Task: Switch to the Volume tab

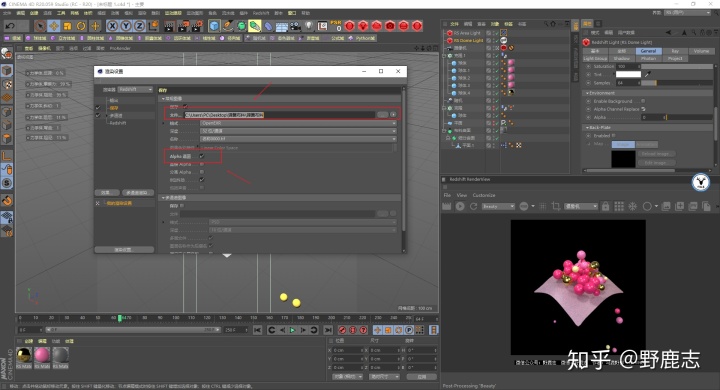Action: pyautogui.click(x=701, y=51)
